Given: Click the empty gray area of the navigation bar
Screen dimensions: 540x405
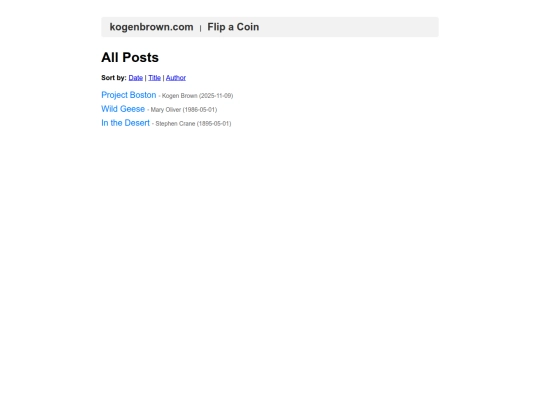Looking at the screenshot, I should point(348,27).
